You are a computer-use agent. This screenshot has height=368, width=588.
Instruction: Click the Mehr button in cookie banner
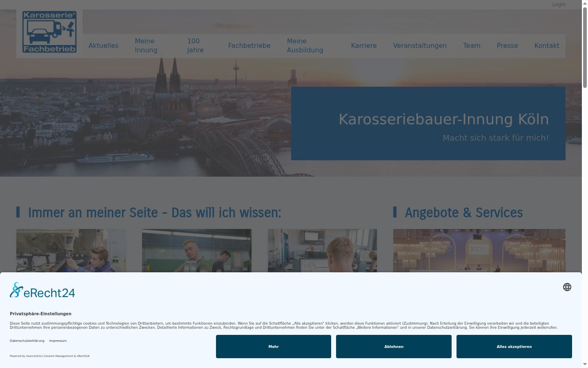[x=274, y=346]
